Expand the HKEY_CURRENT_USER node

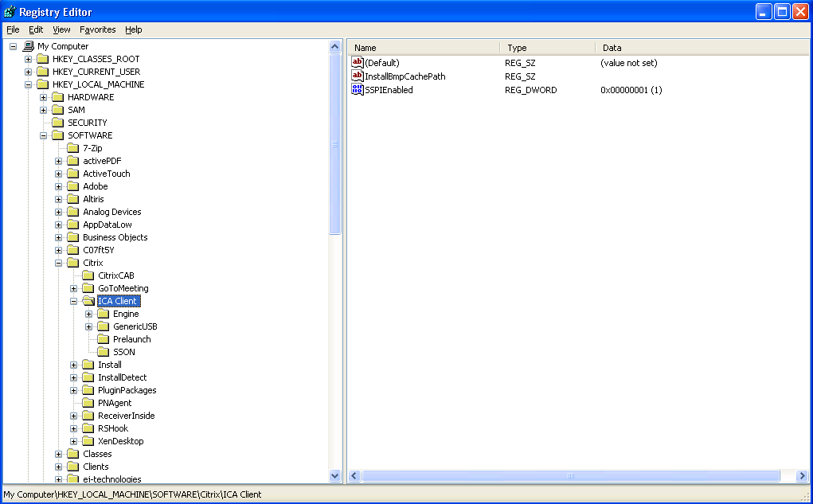pyautogui.click(x=28, y=72)
